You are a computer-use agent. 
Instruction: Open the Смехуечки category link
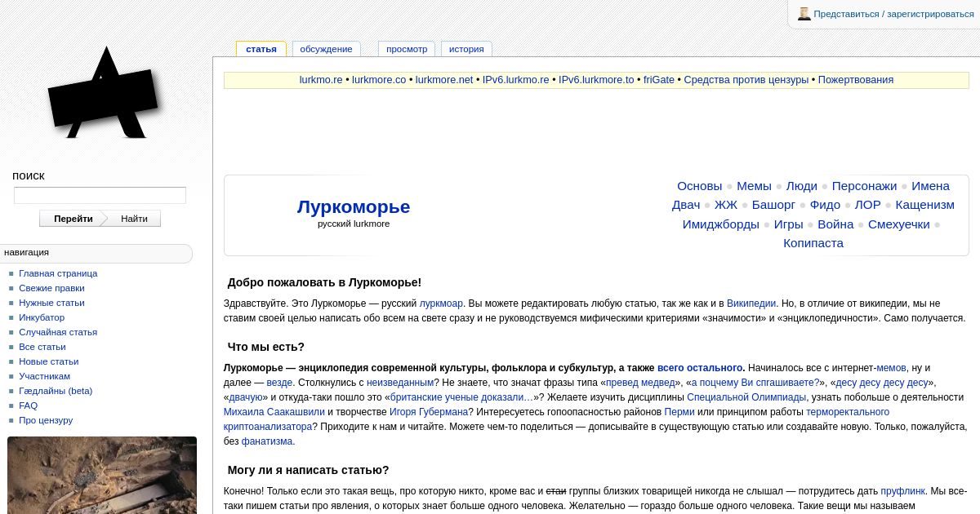(x=899, y=224)
